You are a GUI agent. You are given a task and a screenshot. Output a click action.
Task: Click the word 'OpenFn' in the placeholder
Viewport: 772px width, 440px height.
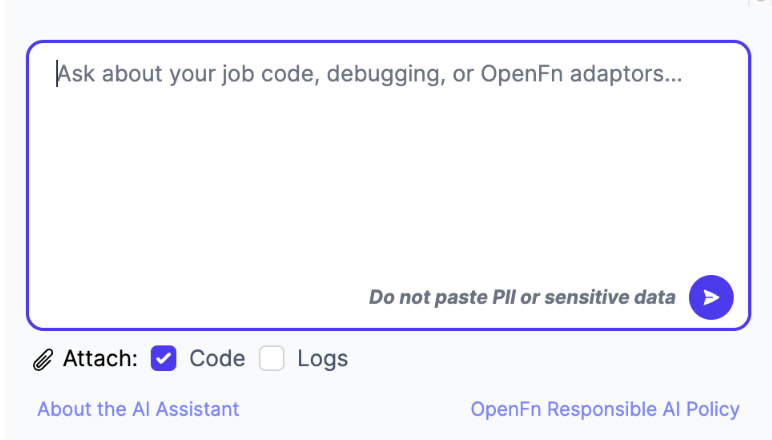[521, 74]
